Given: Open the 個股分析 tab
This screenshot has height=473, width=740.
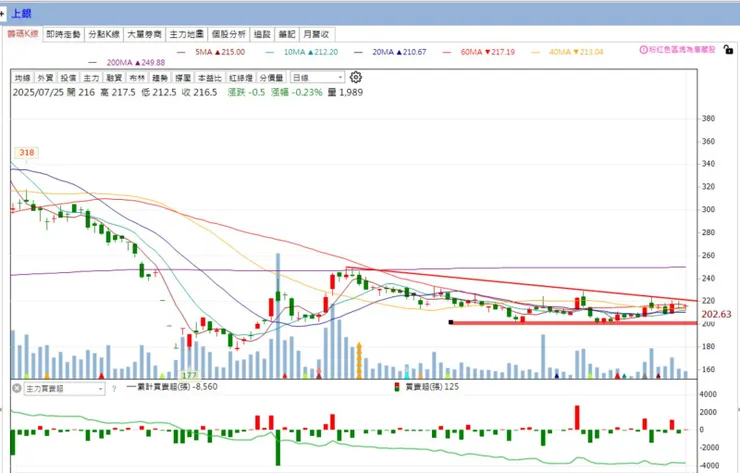Looking at the screenshot, I should point(228,34).
